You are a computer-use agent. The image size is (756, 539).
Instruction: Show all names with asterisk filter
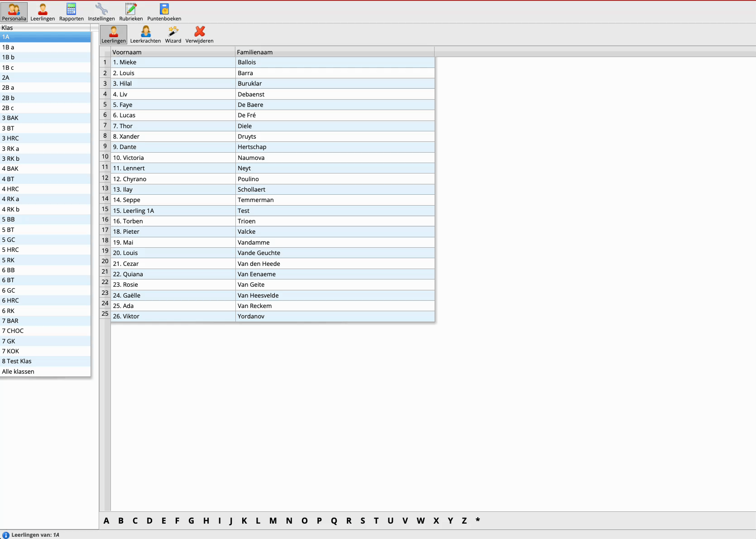coord(478,521)
